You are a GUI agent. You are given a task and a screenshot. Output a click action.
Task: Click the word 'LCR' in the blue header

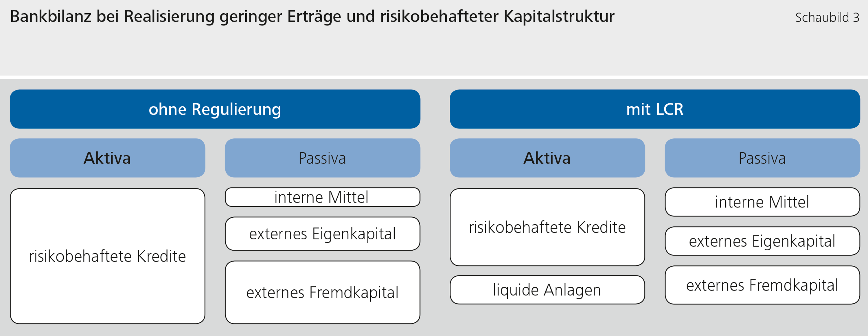coord(669,109)
